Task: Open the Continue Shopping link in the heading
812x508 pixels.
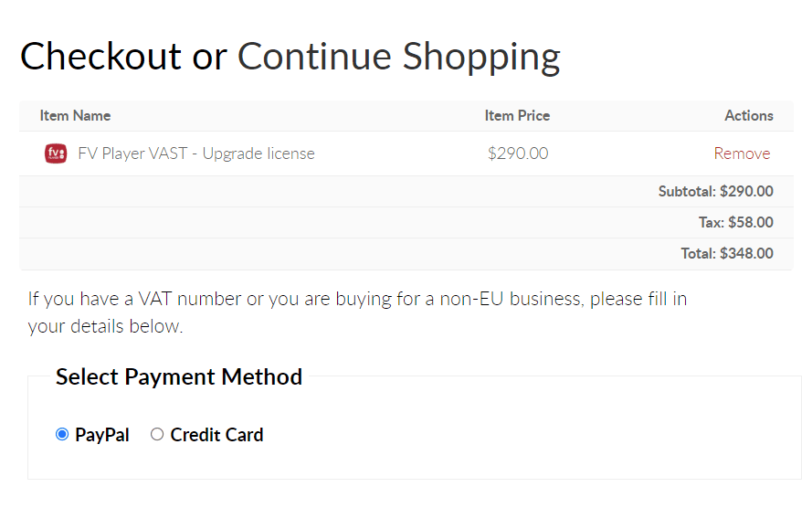Action: 399,57
